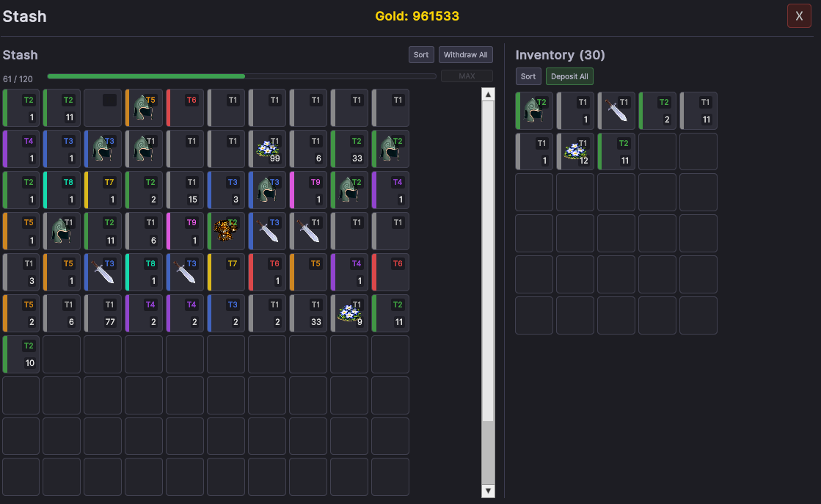The width and height of the screenshot is (821, 504).
Task: Click the stash capacity progress bar
Action: [x=241, y=76]
